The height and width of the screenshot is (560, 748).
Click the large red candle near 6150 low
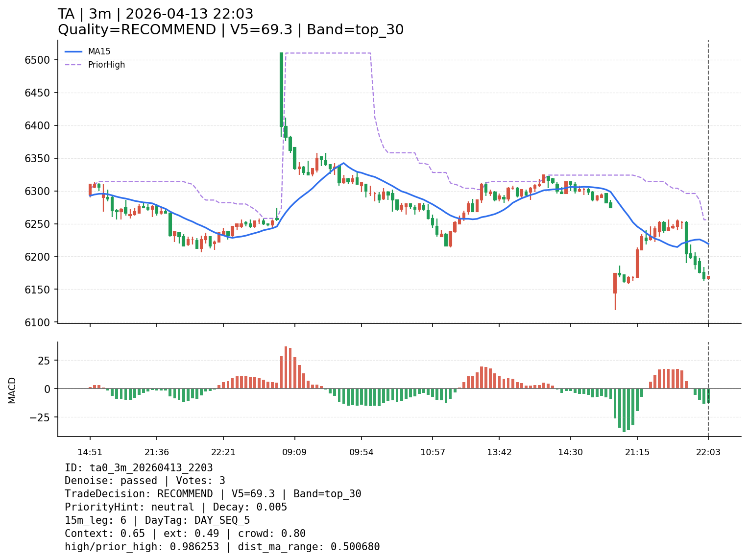point(615,283)
